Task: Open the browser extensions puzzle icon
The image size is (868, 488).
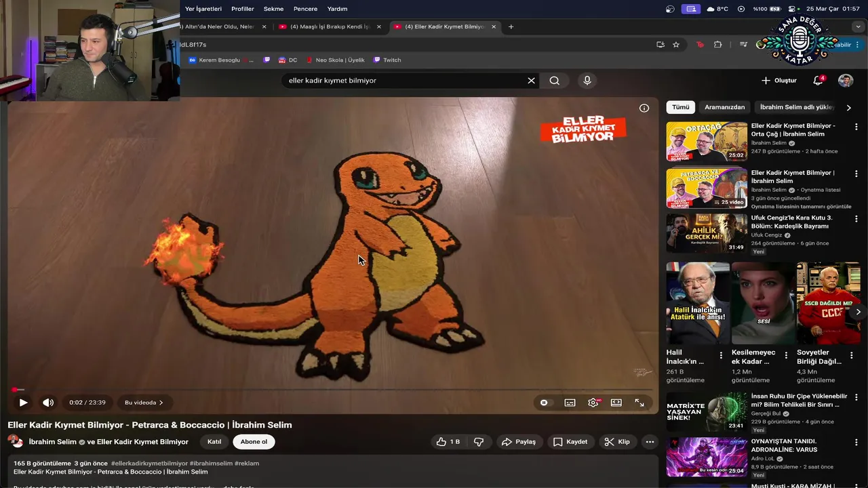Action: [x=718, y=45]
